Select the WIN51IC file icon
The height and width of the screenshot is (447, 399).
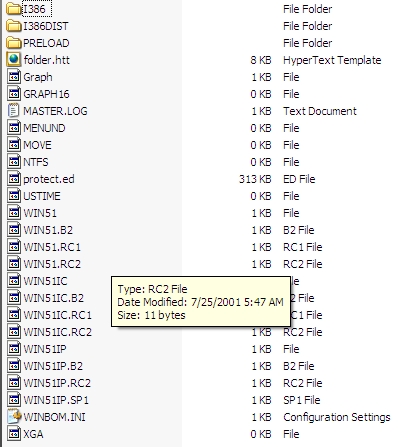14,281
